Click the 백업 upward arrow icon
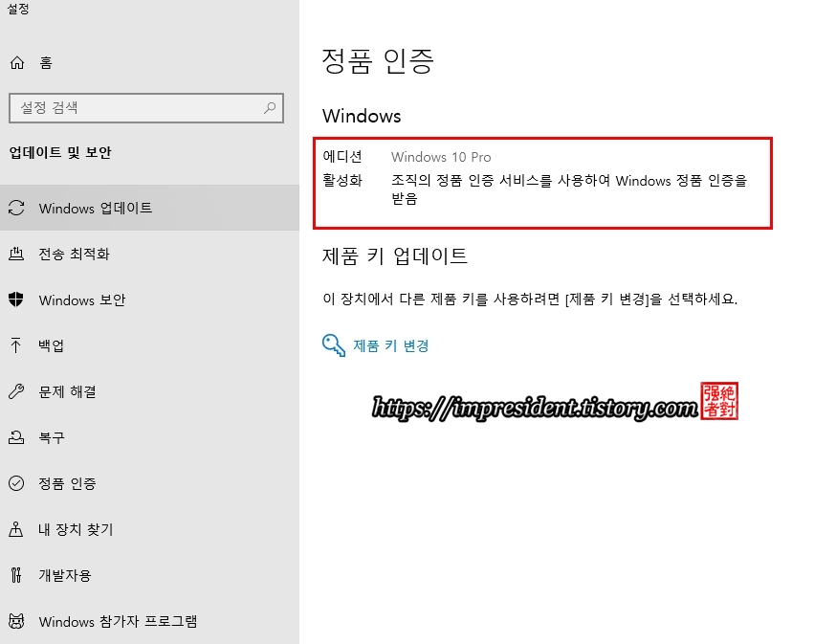The image size is (814, 644). coord(16,345)
